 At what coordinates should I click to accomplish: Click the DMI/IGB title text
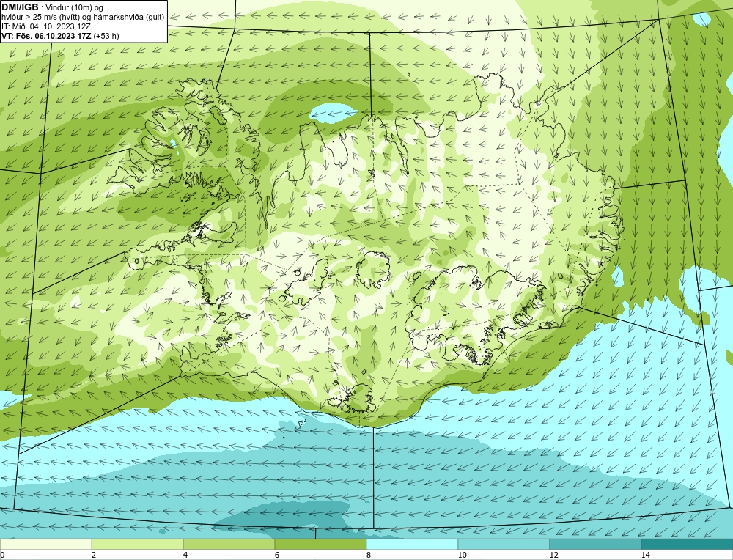(x=20, y=7)
